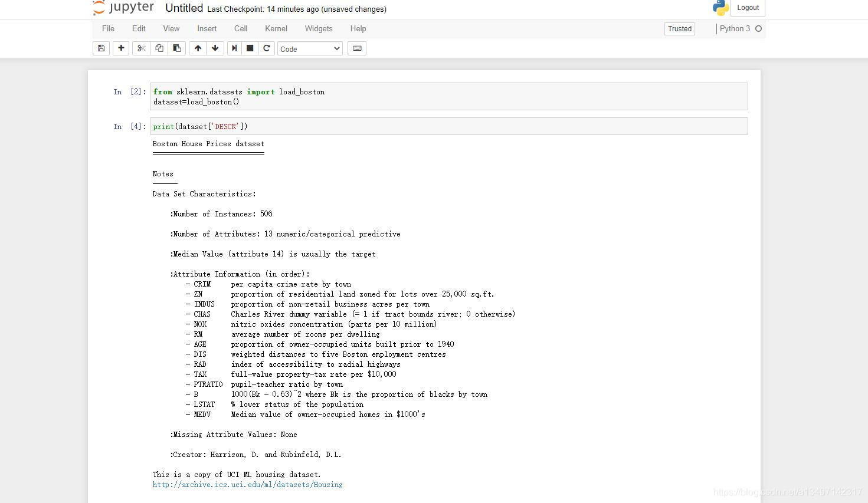Screen dimensions: 868x503
Task: Save notebook with the floppy disk icon
Action: (x=101, y=48)
